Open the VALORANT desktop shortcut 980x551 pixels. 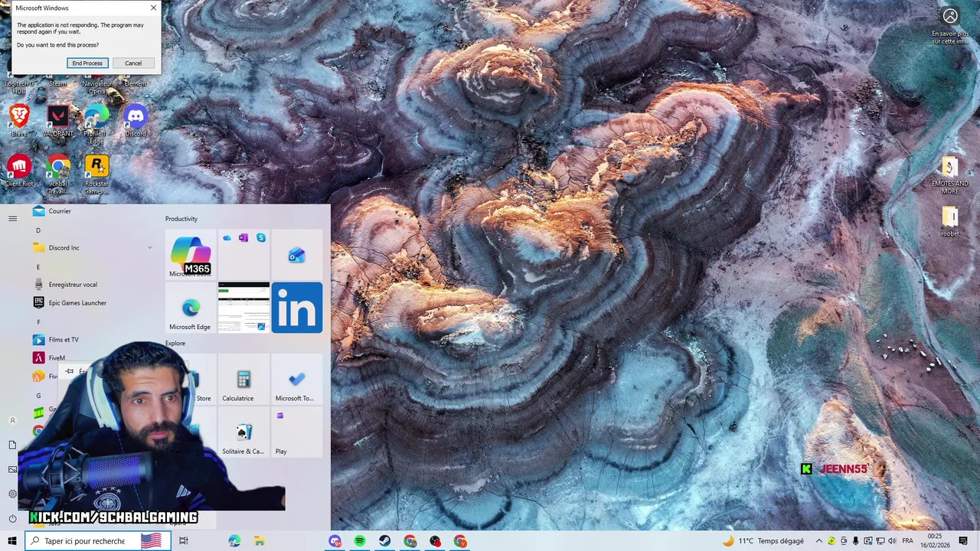click(x=58, y=121)
